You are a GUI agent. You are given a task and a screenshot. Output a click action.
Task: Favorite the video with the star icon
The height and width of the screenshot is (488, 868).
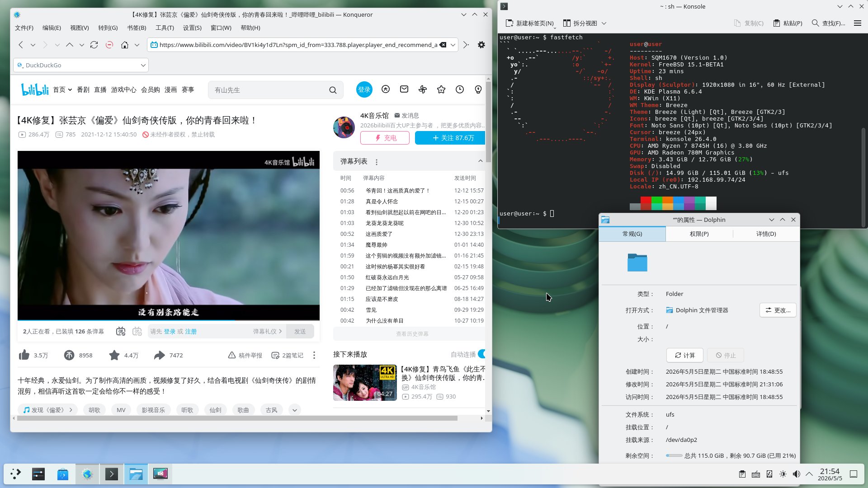click(x=114, y=355)
